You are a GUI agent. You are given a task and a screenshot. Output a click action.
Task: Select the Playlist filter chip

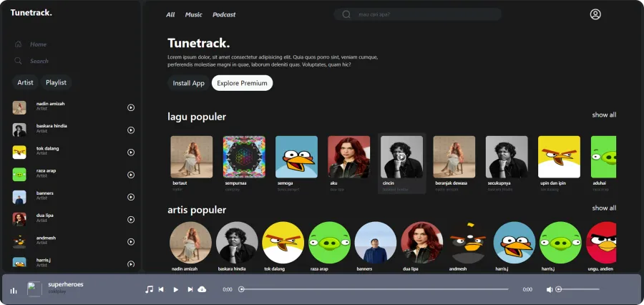point(56,82)
